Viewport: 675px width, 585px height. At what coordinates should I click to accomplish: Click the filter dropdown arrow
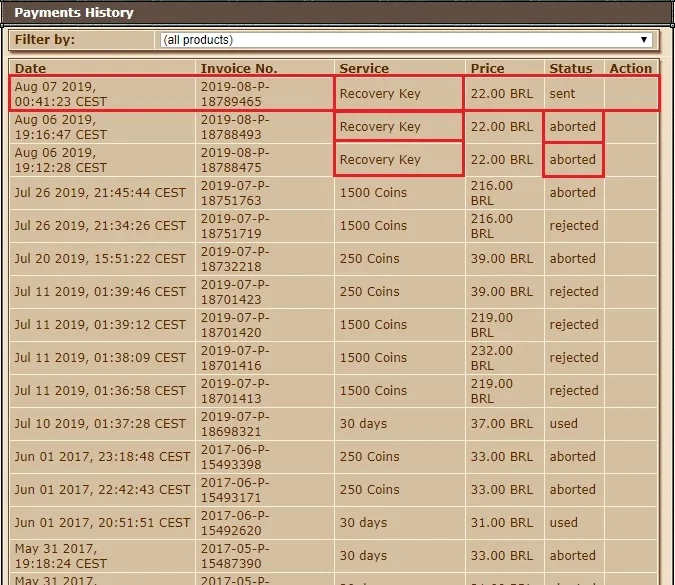(x=644, y=40)
